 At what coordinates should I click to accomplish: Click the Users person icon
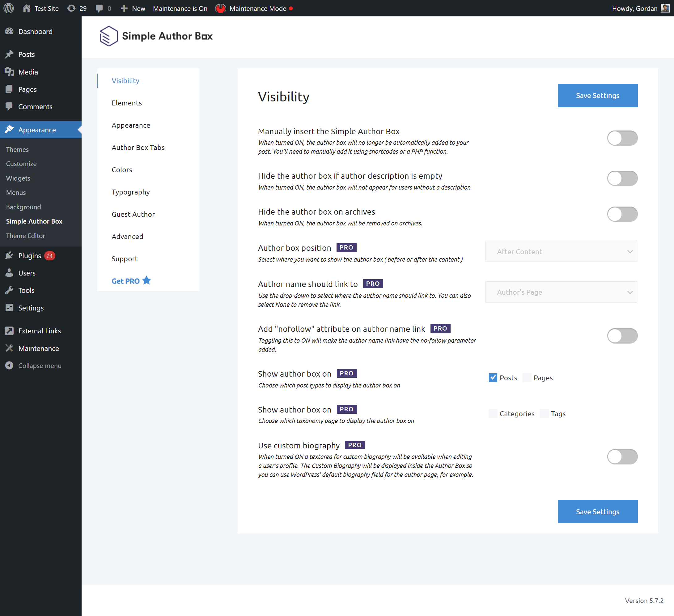point(9,273)
